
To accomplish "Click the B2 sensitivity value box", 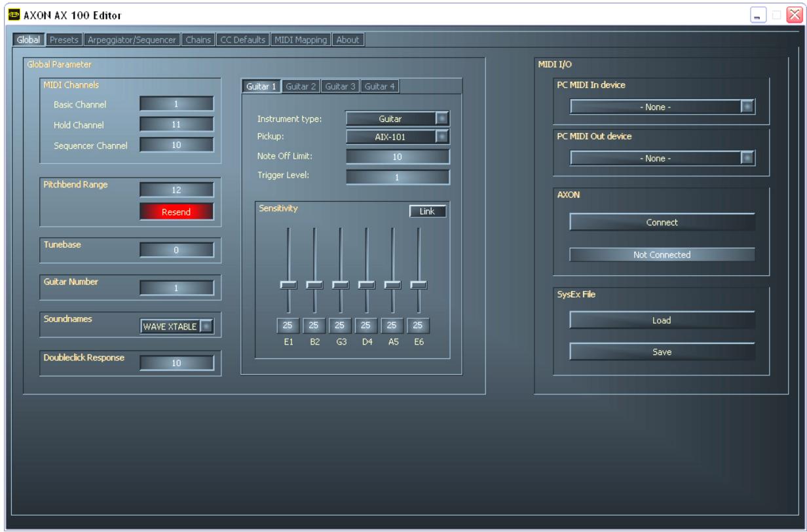I will tap(314, 326).
